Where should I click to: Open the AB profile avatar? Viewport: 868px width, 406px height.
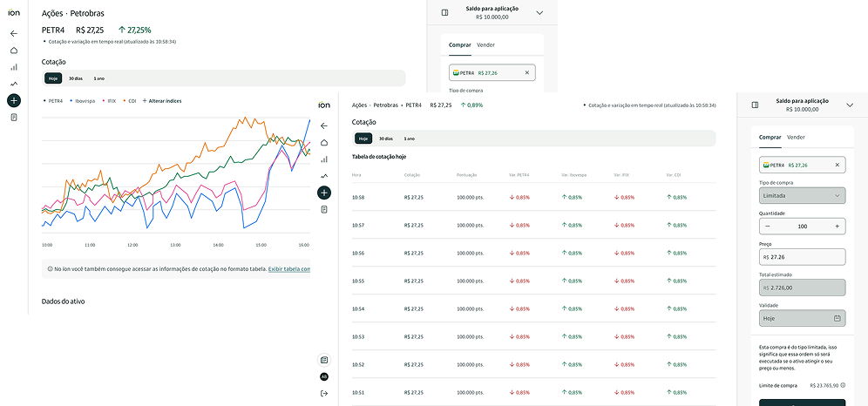[x=324, y=376]
